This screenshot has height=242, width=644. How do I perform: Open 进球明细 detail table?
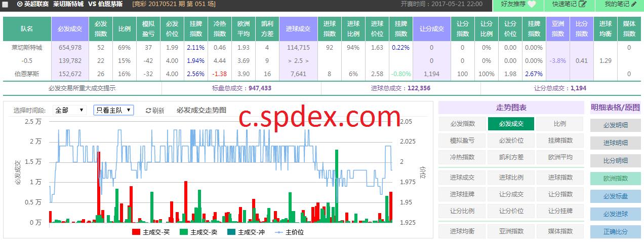click(x=615, y=143)
